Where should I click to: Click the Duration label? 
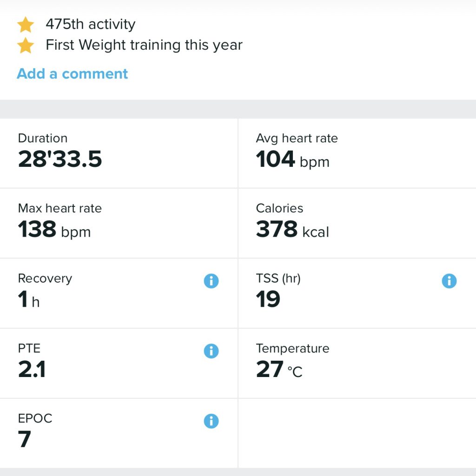click(42, 139)
